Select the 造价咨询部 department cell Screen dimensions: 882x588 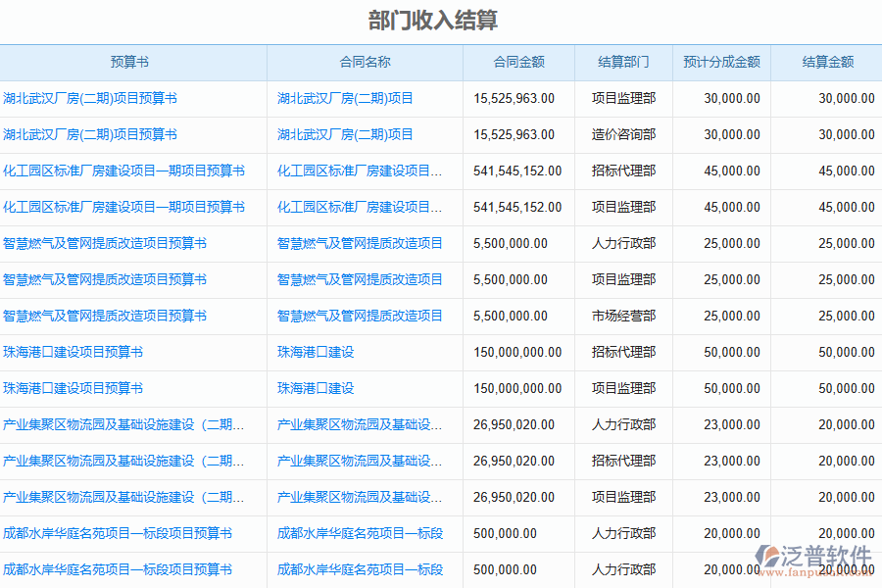pyautogui.click(x=623, y=134)
